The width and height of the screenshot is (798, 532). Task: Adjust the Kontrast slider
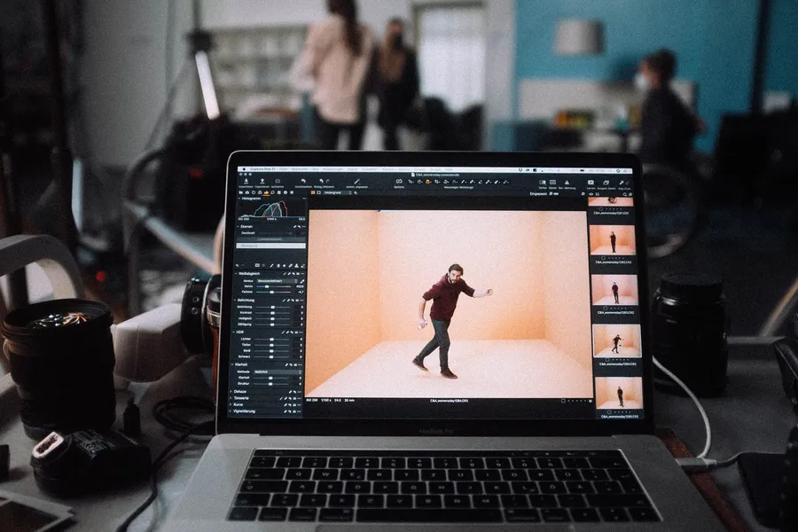tap(272, 313)
